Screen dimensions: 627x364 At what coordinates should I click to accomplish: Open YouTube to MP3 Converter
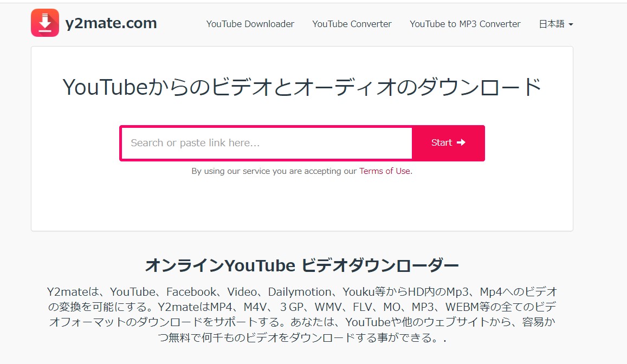pyautogui.click(x=465, y=24)
